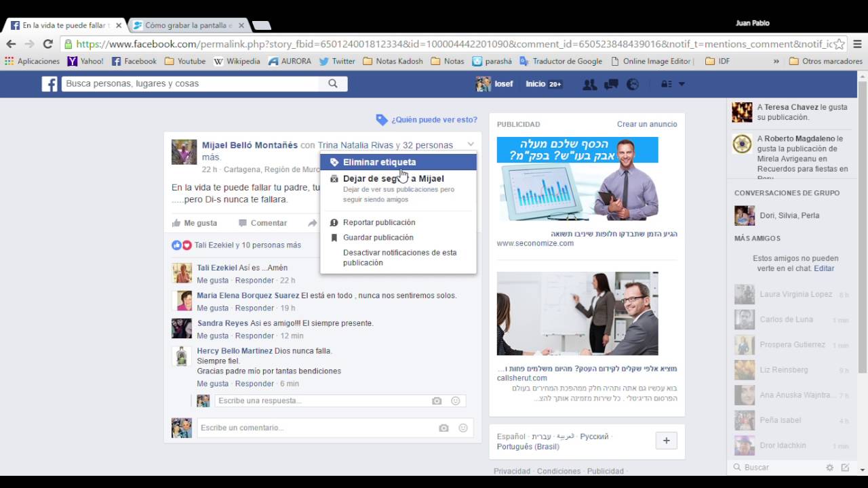This screenshot has width=868, height=488.
Task: Open Traductor de Google bookmark
Action: click(561, 61)
